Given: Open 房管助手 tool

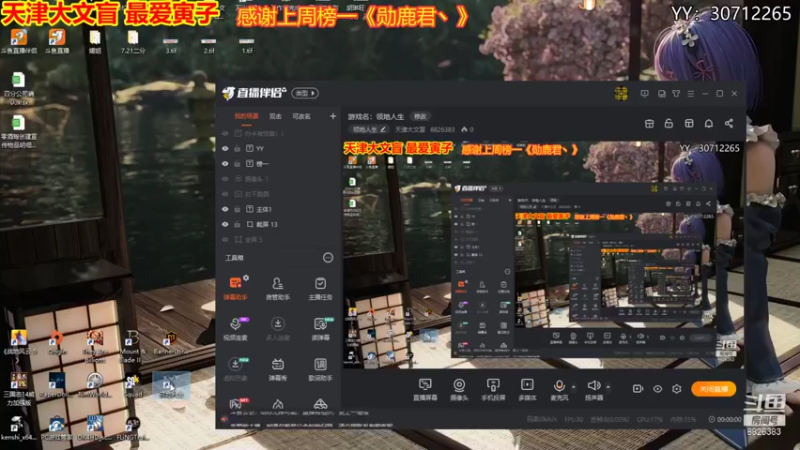Looking at the screenshot, I should [278, 288].
